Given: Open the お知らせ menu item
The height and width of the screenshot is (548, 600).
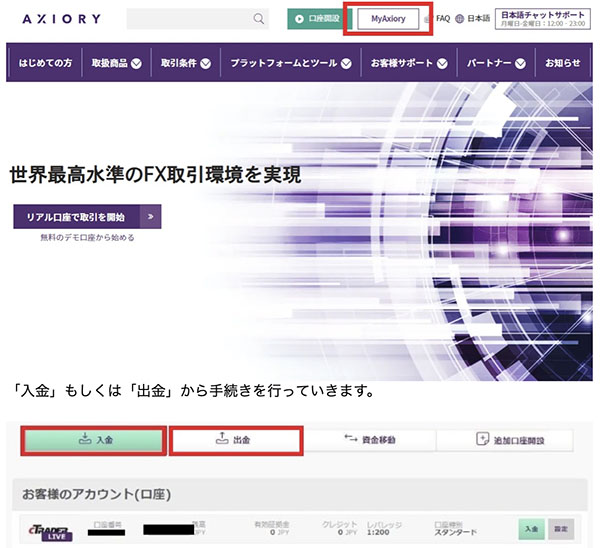Looking at the screenshot, I should coord(562,63).
